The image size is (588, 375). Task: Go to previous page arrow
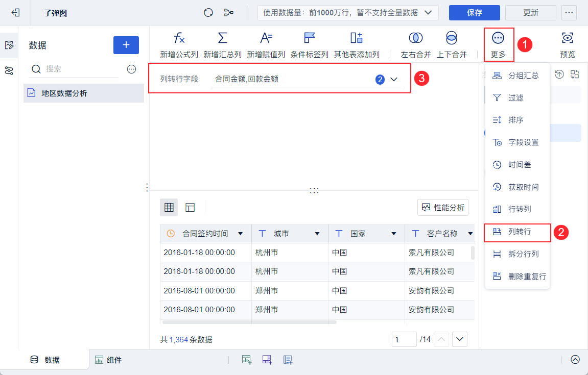coord(441,339)
